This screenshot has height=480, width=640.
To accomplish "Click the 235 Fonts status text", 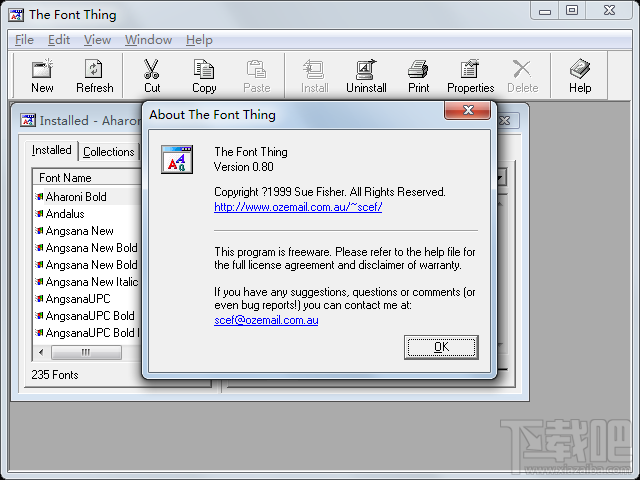I will (x=55, y=375).
